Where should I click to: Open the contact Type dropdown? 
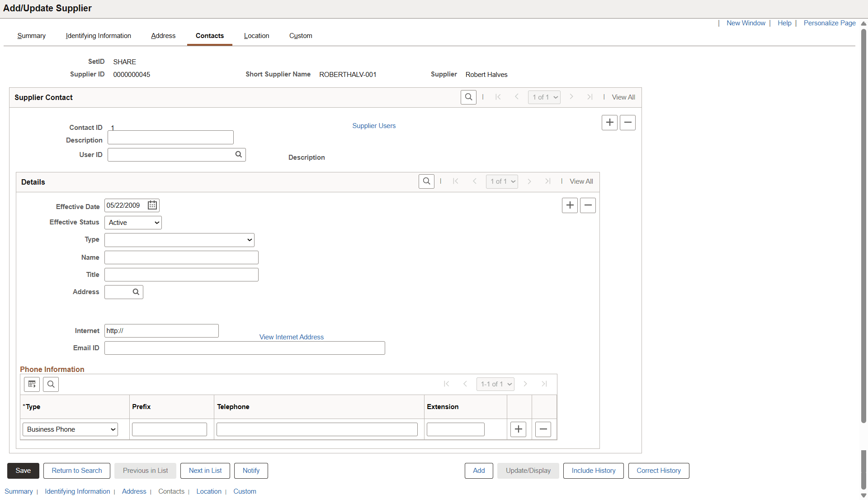[179, 239]
